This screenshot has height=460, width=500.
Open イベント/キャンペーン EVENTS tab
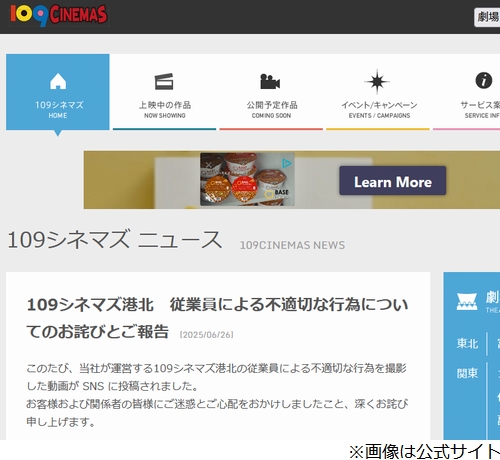pyautogui.click(x=378, y=92)
